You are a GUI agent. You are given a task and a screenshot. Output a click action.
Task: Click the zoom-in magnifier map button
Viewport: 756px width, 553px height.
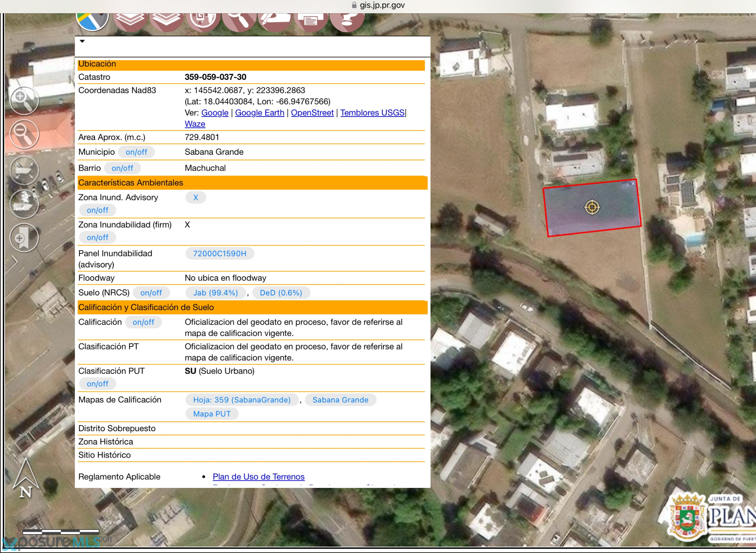24,101
